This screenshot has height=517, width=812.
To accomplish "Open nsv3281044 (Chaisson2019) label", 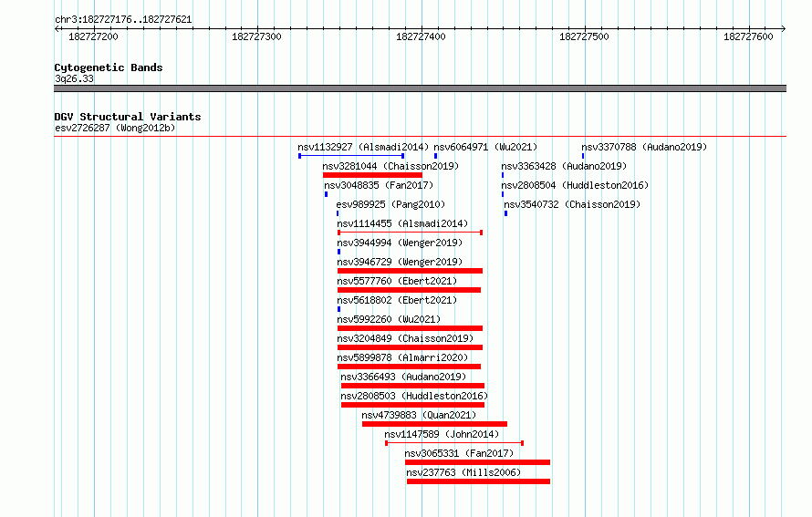I will 390,166.
